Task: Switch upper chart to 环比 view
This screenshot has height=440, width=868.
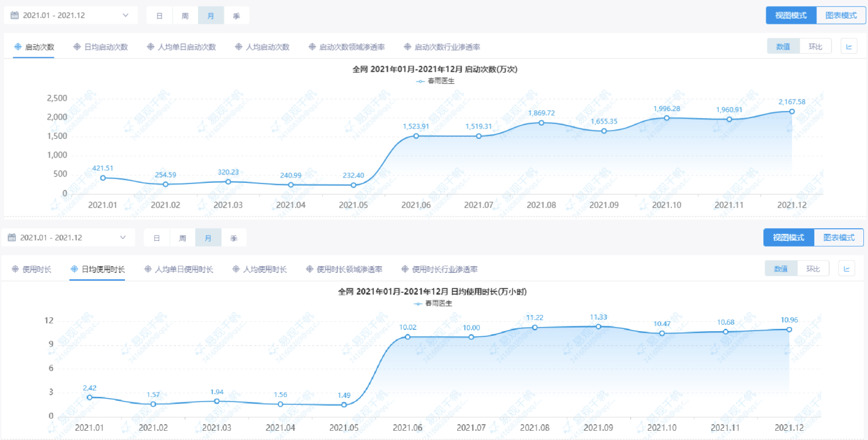Action: tap(815, 46)
